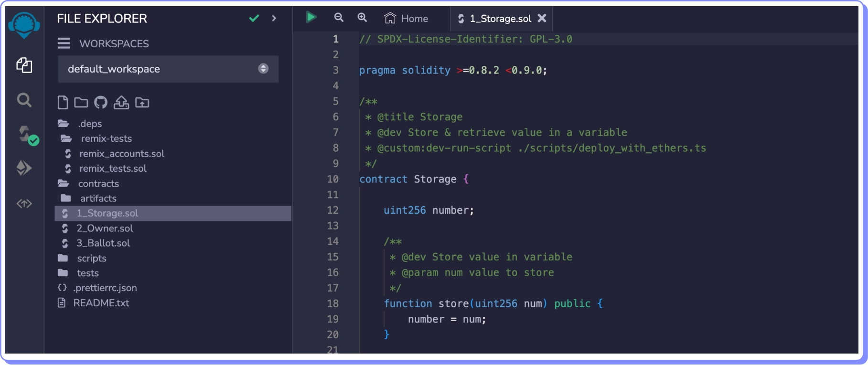Open the Remix logo home icon
Screen dimensions: 868x365
[24, 25]
